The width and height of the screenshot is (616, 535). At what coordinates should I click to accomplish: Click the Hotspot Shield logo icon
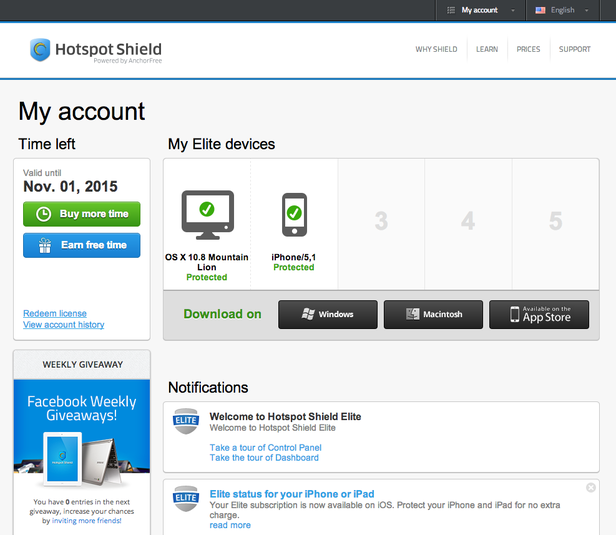click(40, 49)
